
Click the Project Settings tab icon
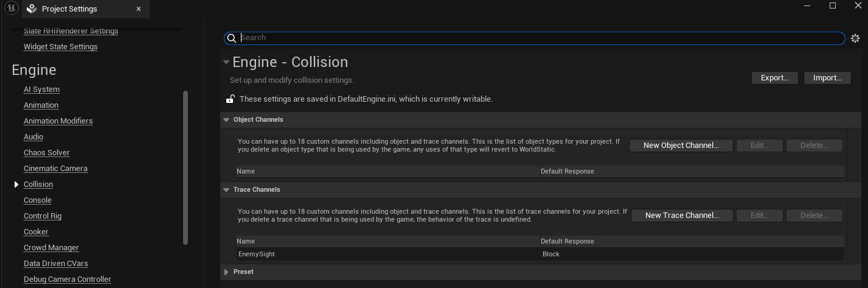(32, 9)
